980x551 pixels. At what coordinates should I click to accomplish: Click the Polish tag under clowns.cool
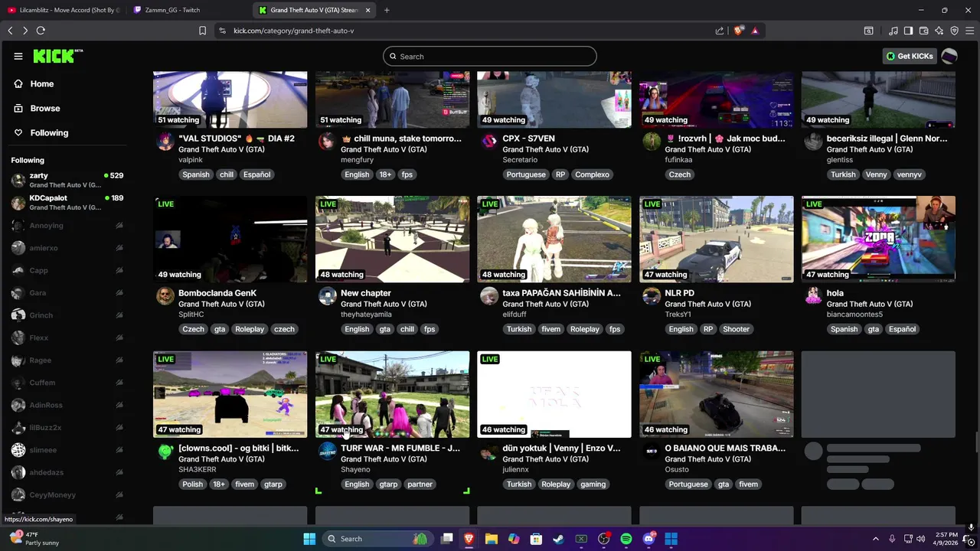pos(193,484)
